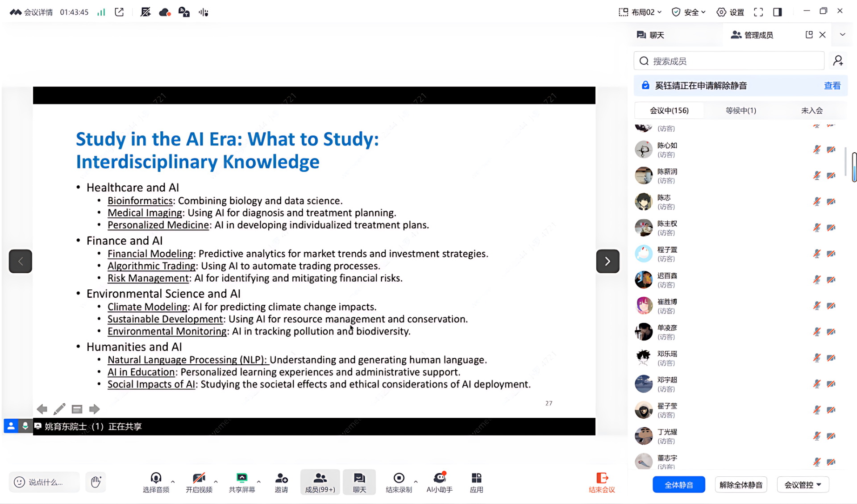Viewport: 857px width, 504px height.
Task: Switch to the 等候中(1) tab
Action: pyautogui.click(x=741, y=110)
